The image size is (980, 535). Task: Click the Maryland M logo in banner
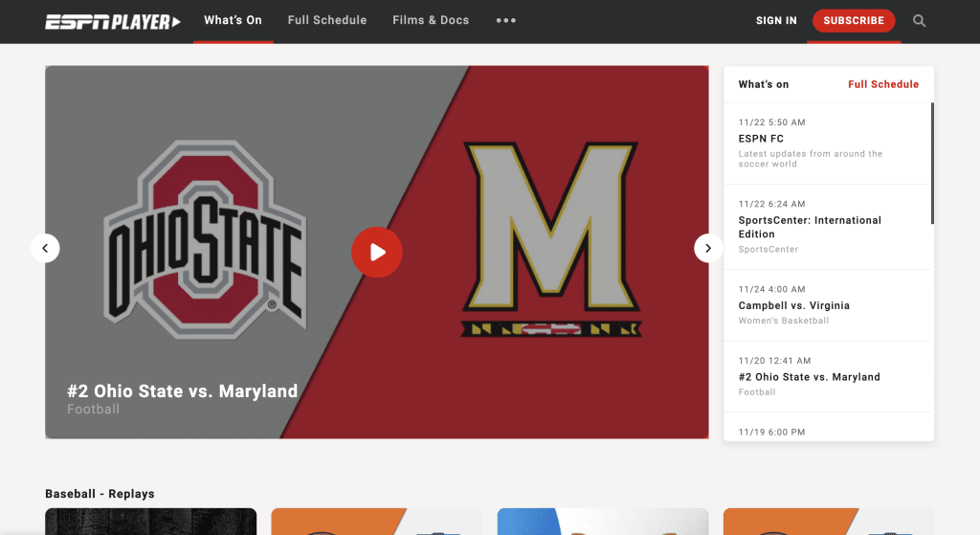pyautogui.click(x=550, y=238)
